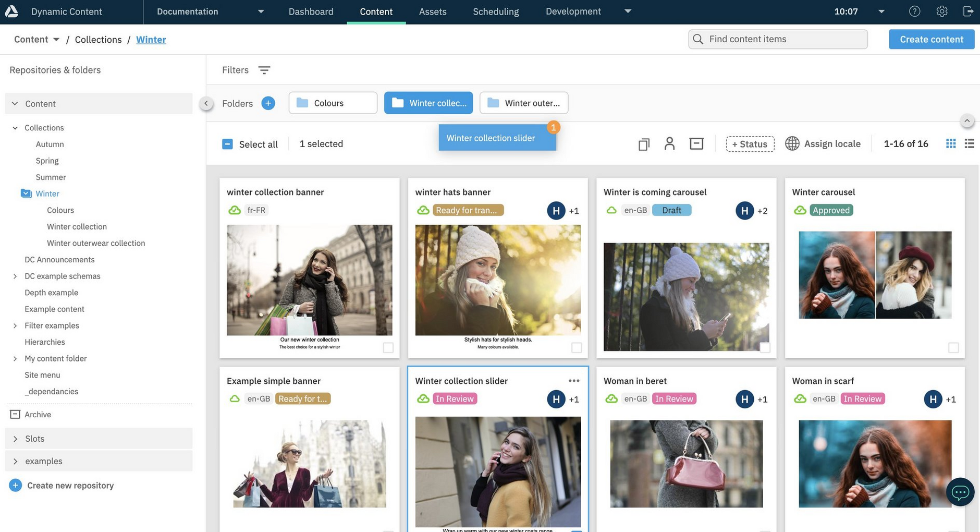Click the Winter breadcrumb link
This screenshot has height=532, width=980.
pyautogui.click(x=151, y=40)
